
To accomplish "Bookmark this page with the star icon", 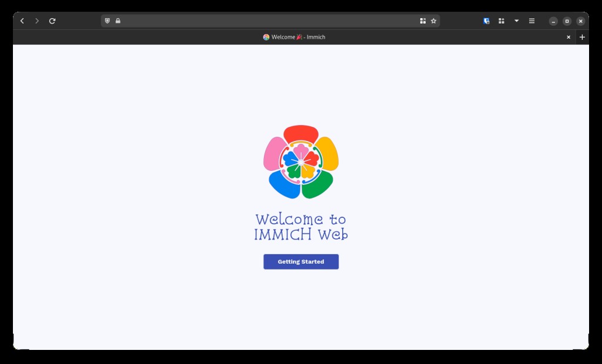I will click(x=433, y=21).
